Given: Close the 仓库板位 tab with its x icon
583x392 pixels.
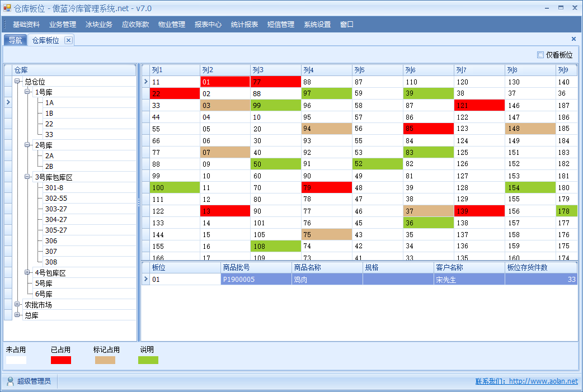Looking at the screenshot, I should [68, 40].
